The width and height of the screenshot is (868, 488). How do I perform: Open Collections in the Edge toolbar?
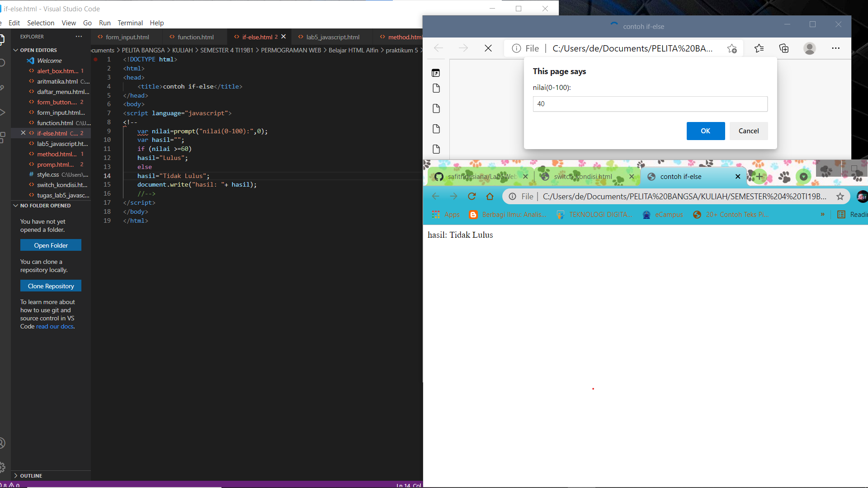(783, 48)
